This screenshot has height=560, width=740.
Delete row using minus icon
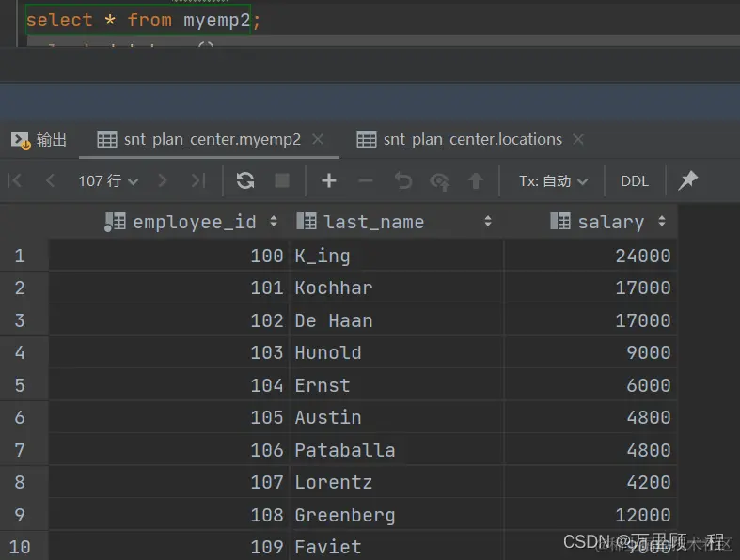pyautogui.click(x=365, y=180)
